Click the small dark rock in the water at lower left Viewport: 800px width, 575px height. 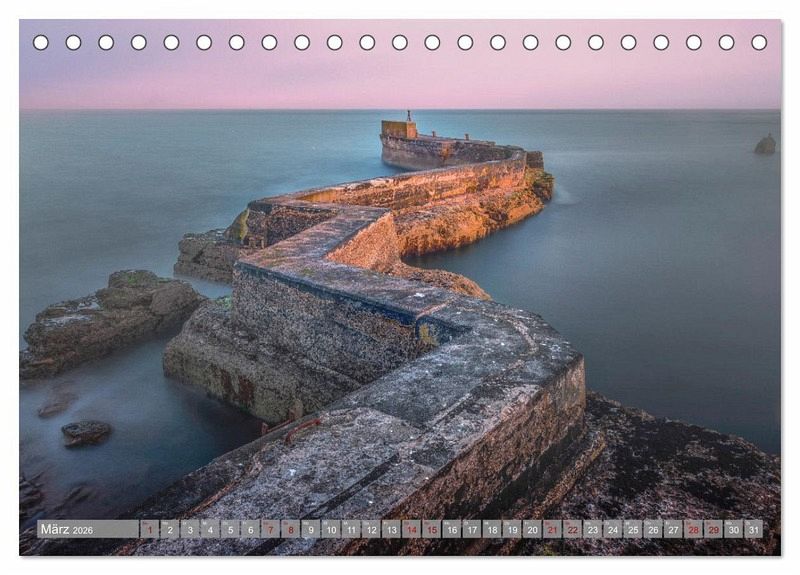(86, 432)
